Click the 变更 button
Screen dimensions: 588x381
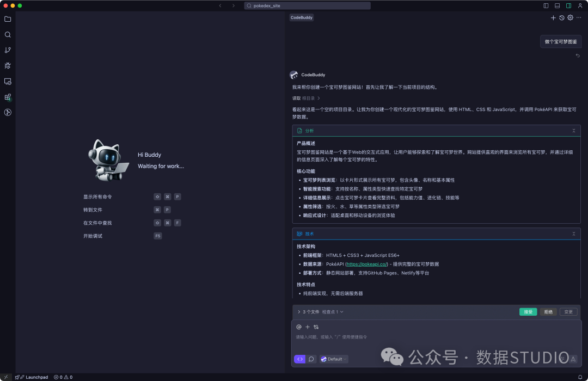(568, 312)
